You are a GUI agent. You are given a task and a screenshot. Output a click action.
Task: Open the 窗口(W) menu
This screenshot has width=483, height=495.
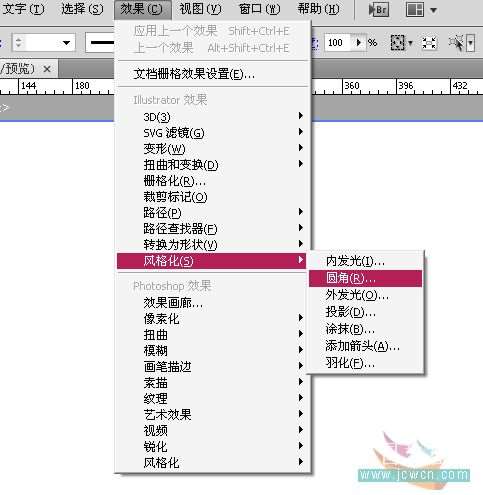point(259,9)
